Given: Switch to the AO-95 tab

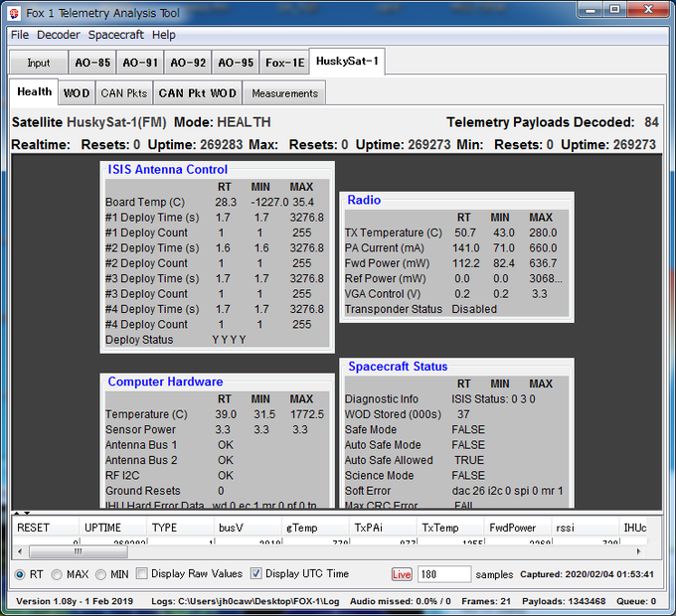Looking at the screenshot, I should pyautogui.click(x=236, y=63).
